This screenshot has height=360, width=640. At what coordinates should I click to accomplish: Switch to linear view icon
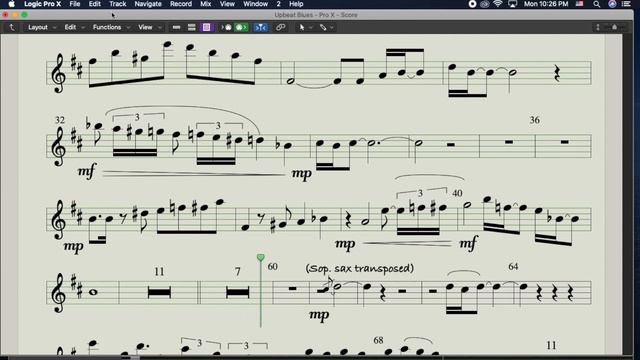(176, 27)
